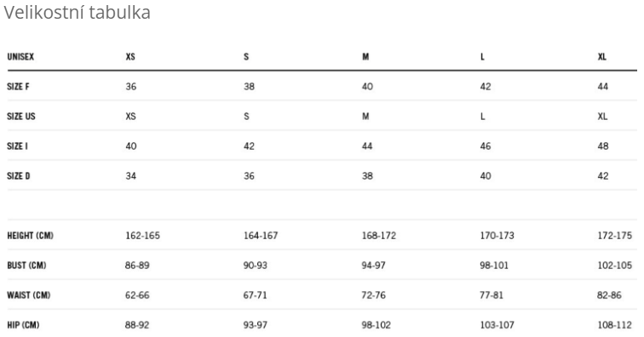This screenshot has height=337, width=644.
Task: Select the 103-107 hip value
Action: point(497,325)
